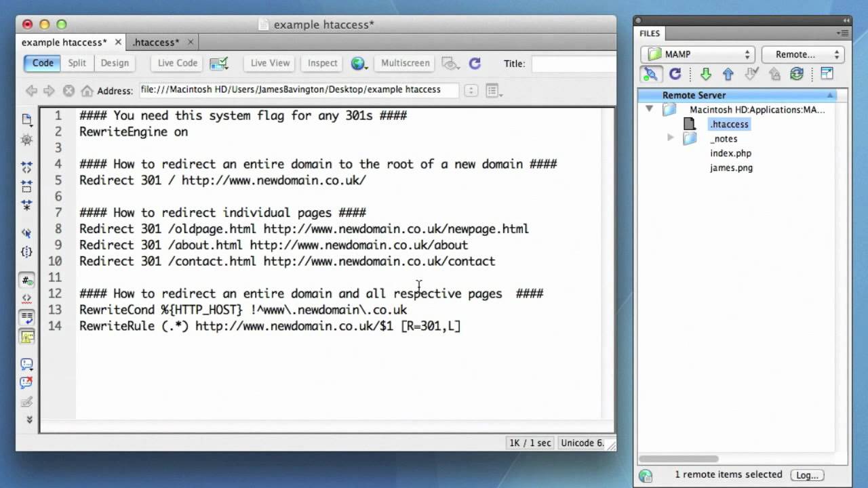This screenshot has height=488, width=868.
Task: Open the Remote view dropdown
Action: point(803,54)
